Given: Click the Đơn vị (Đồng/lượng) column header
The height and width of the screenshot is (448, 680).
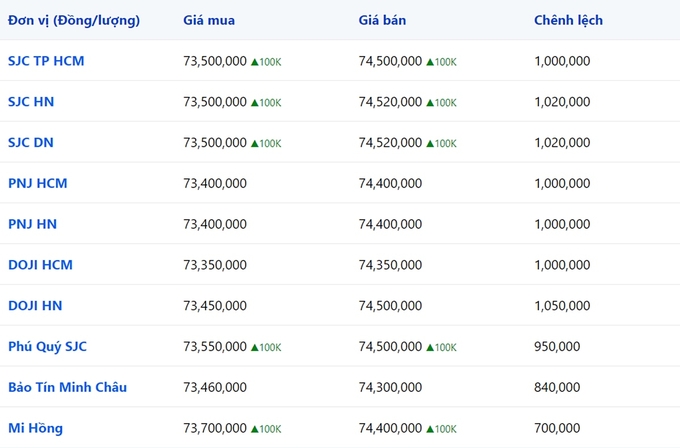Looking at the screenshot, I should click(74, 20).
